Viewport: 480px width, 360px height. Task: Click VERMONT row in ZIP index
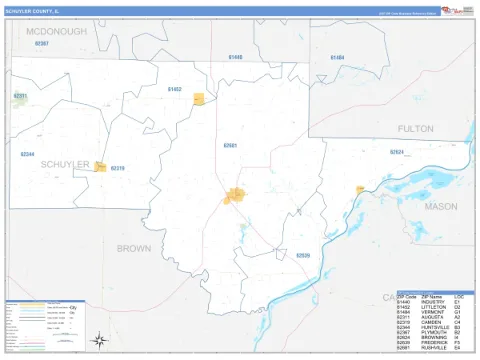coord(429,312)
